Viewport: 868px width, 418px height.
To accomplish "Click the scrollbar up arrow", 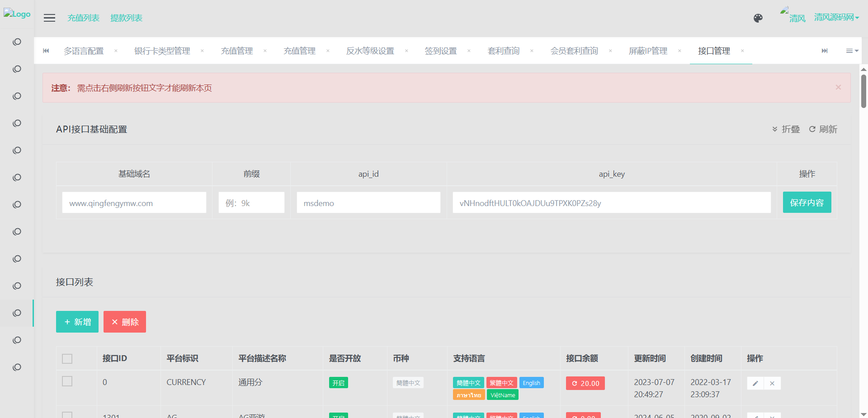I will 863,69.
